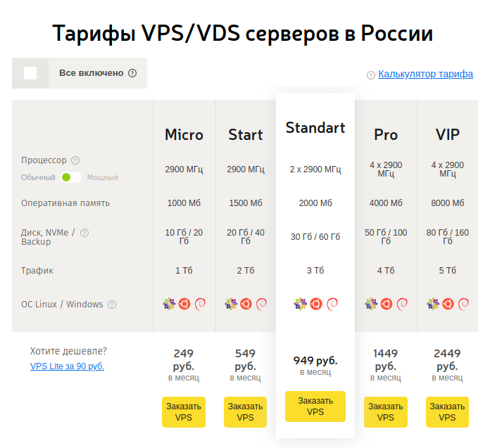Click the Процессор help icon
Screen dimensions: 490x448
tap(75, 160)
